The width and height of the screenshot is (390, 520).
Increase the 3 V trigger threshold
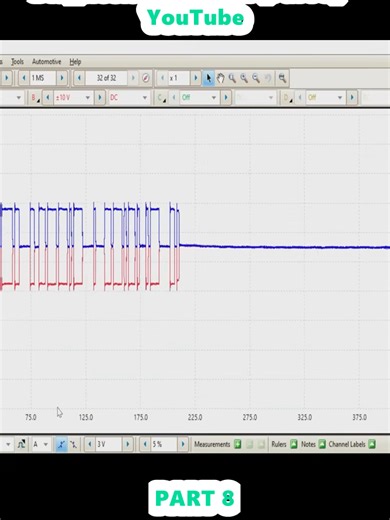click(x=128, y=444)
